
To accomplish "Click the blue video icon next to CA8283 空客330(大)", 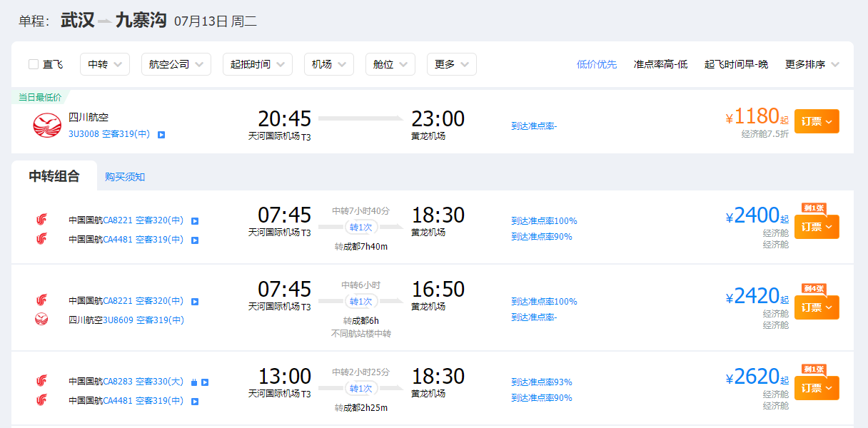I will click(205, 382).
